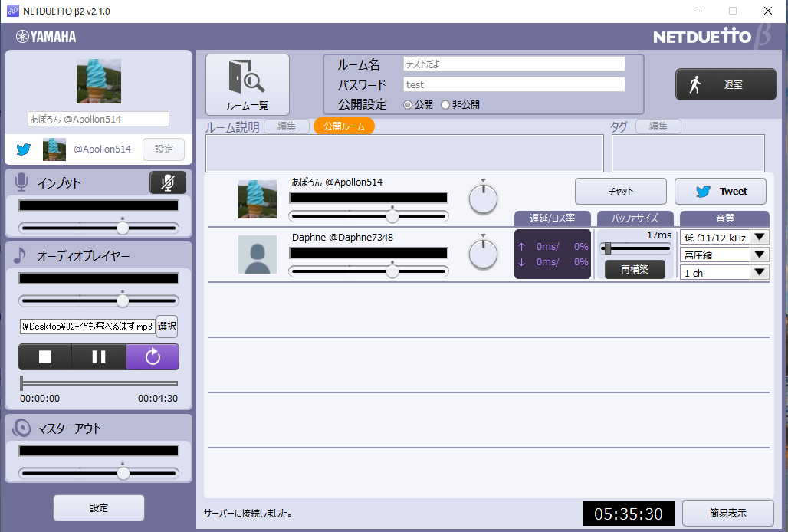Click the volume slider for あぽろん in the room list

pos(369,216)
